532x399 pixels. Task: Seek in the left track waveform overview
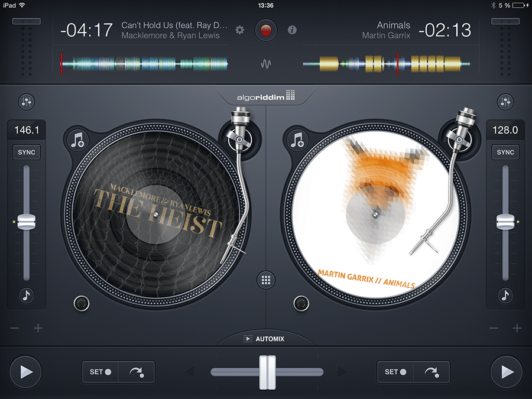tap(145, 63)
